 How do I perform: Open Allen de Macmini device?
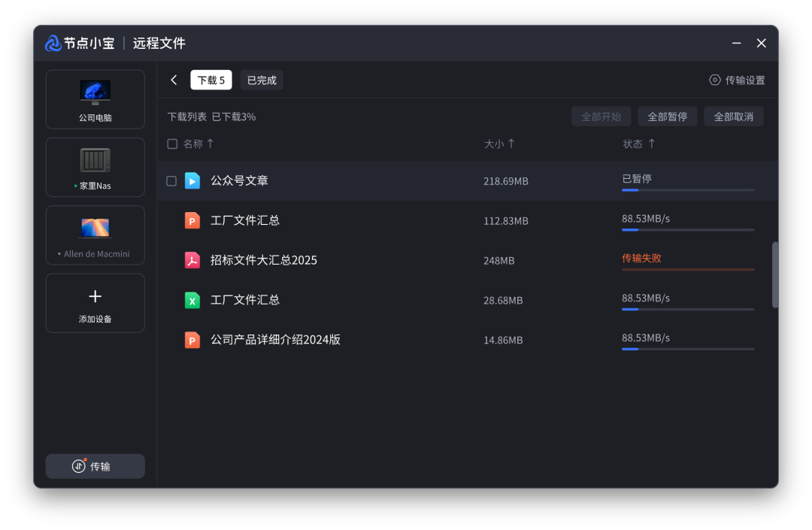coord(95,235)
